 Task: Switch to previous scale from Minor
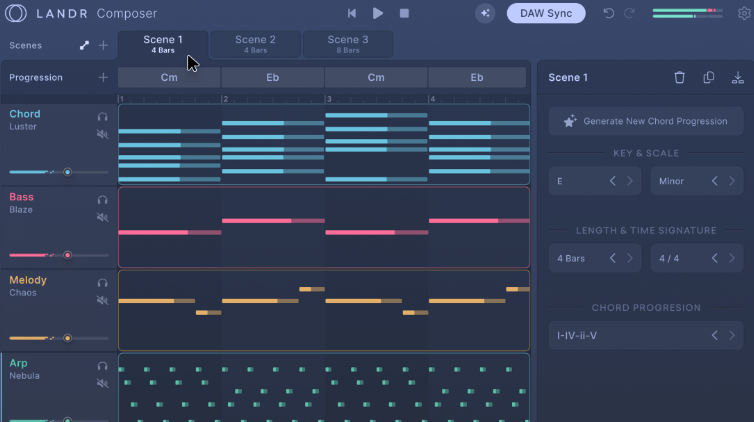[x=715, y=181]
